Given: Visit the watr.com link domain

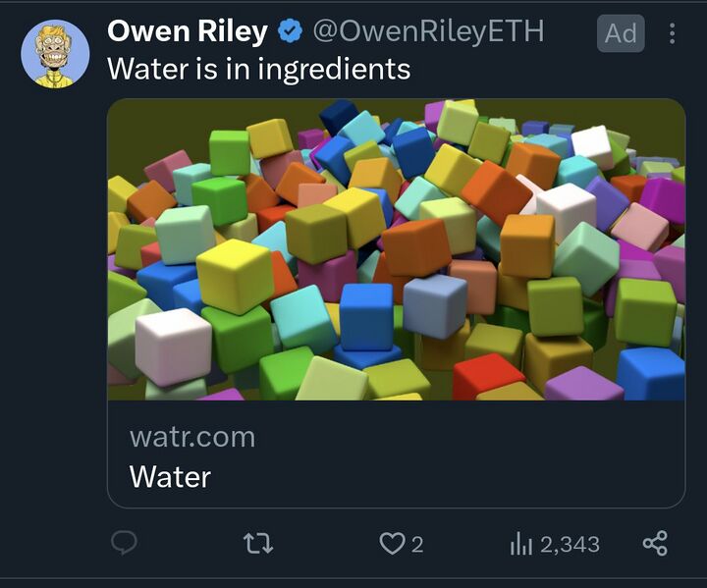Looking at the screenshot, I should [x=192, y=437].
